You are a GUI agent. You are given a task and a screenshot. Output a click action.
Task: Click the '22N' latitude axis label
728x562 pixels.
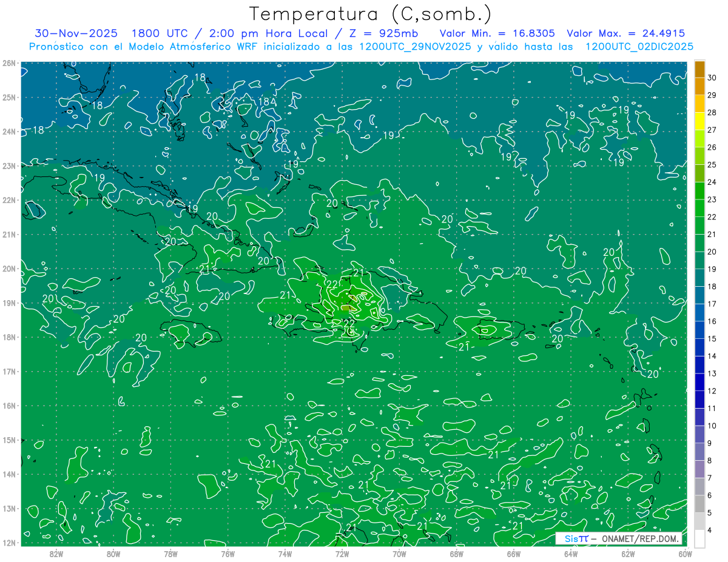pyautogui.click(x=8, y=200)
